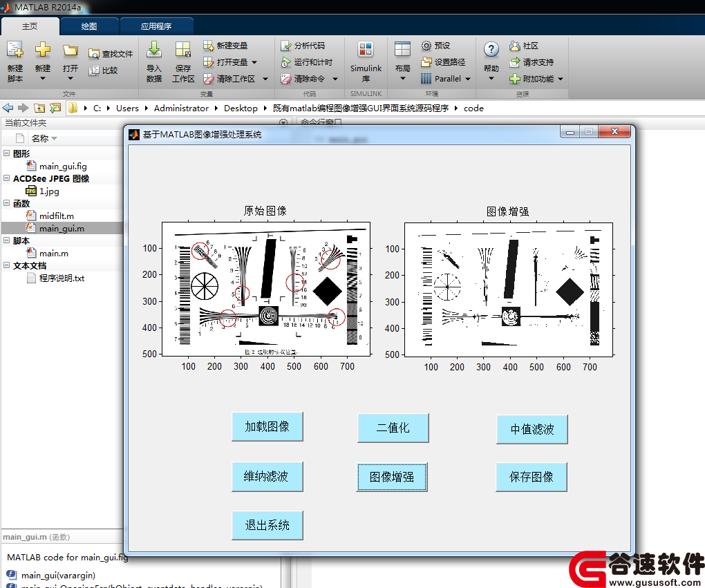Select midfilt.m in the file list

coord(57,216)
